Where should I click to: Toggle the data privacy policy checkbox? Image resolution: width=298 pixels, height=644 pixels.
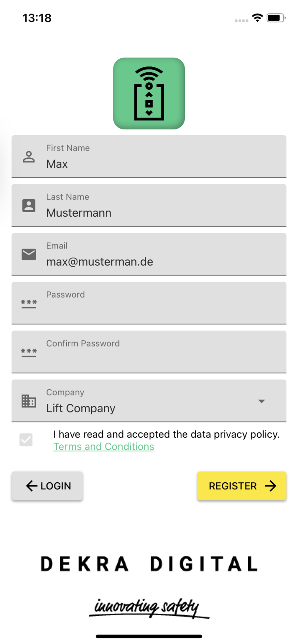tap(26, 440)
